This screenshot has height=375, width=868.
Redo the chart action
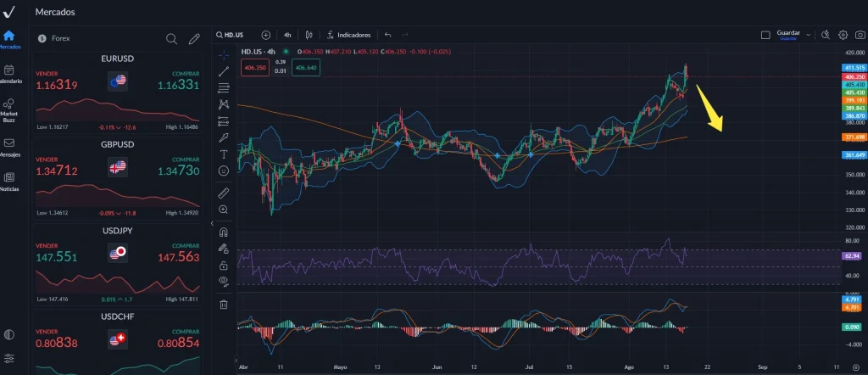(x=405, y=35)
